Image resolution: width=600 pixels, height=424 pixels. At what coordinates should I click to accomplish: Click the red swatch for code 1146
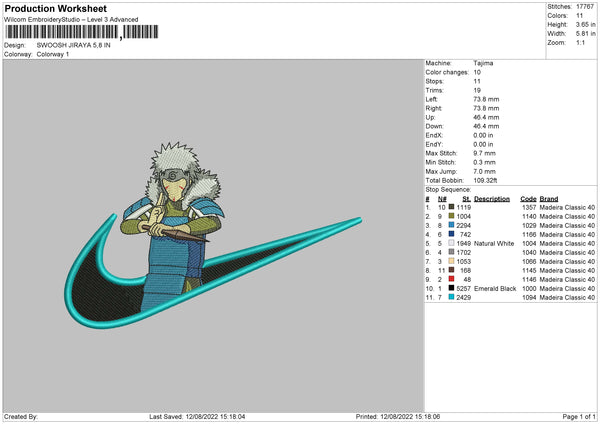[451, 279]
